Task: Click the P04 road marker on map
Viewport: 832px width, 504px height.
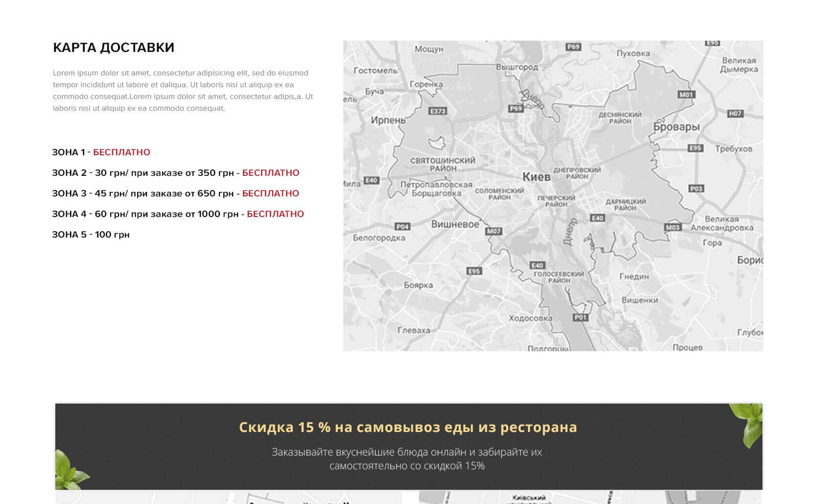Action: click(x=403, y=226)
